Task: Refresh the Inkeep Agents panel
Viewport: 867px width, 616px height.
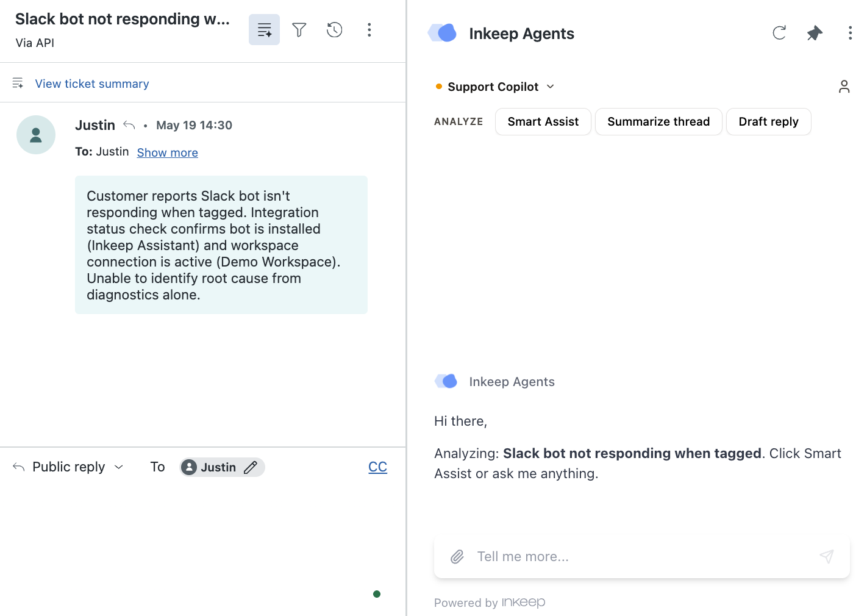Action: point(779,33)
